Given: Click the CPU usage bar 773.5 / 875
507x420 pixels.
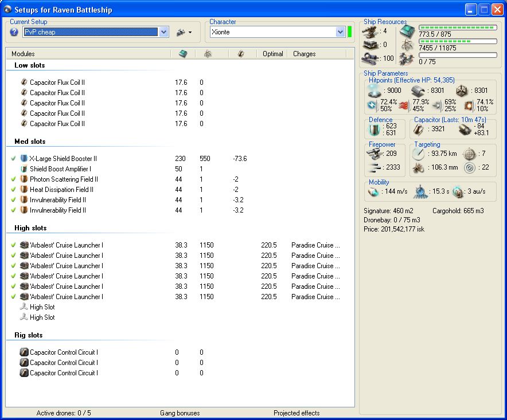Looking at the screenshot, I should coord(458,28).
